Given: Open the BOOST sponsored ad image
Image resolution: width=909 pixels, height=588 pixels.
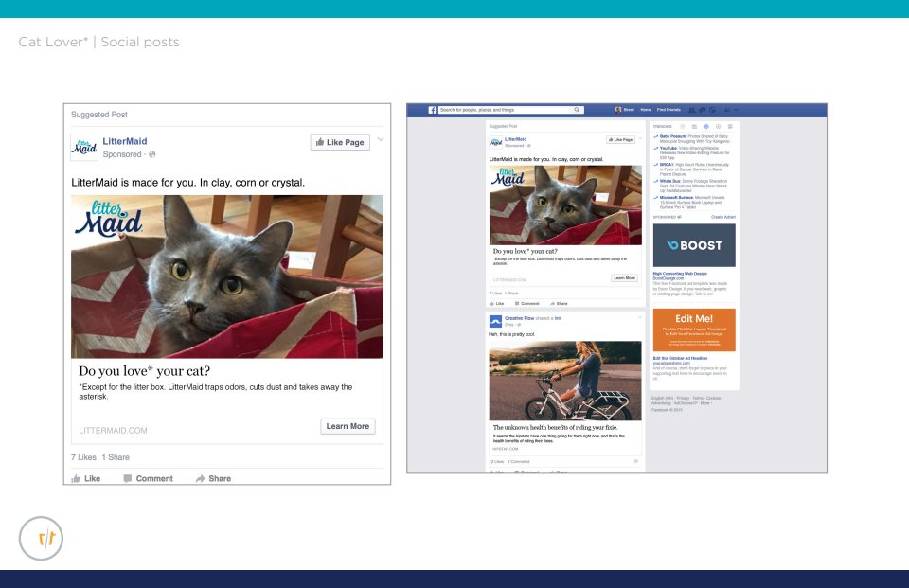Looking at the screenshot, I should [694, 245].
